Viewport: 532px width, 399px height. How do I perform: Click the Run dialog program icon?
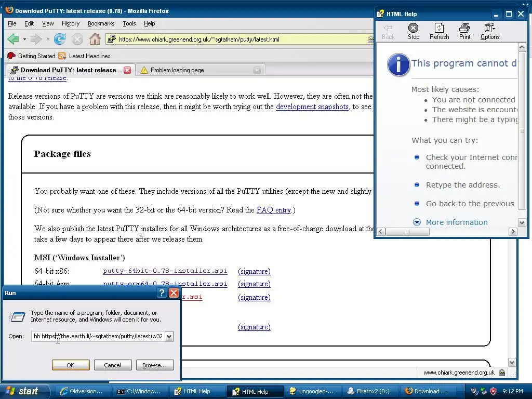[x=17, y=317]
